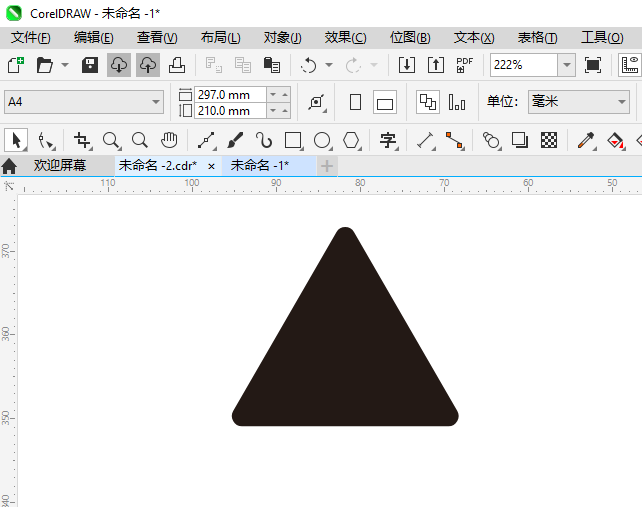Switch to the 未命名 -2.cdr tab
The width and height of the screenshot is (642, 507).
158,166
